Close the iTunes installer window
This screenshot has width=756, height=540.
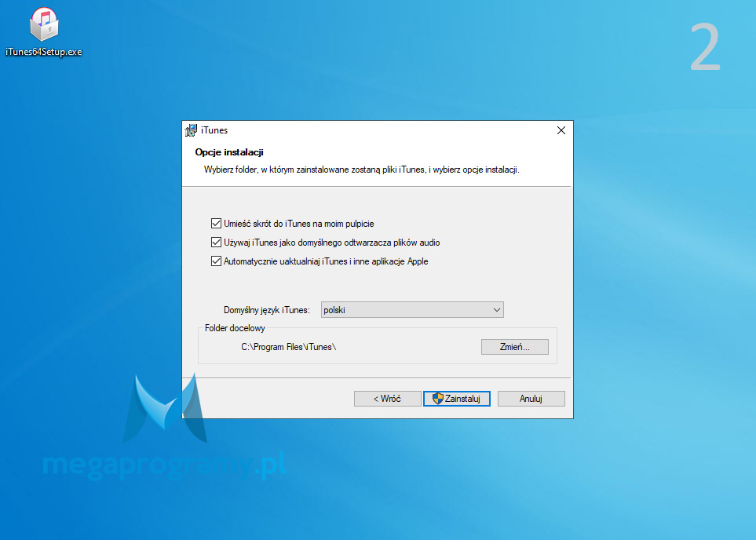click(x=561, y=130)
